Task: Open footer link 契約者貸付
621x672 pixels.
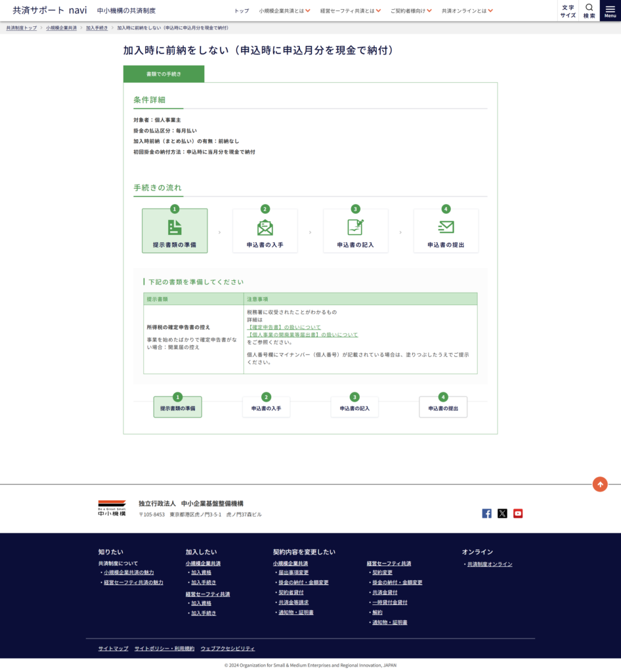Action: point(291,593)
